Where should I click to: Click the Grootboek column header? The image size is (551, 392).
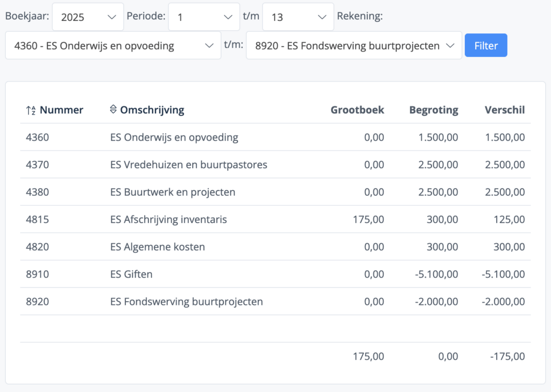click(357, 110)
